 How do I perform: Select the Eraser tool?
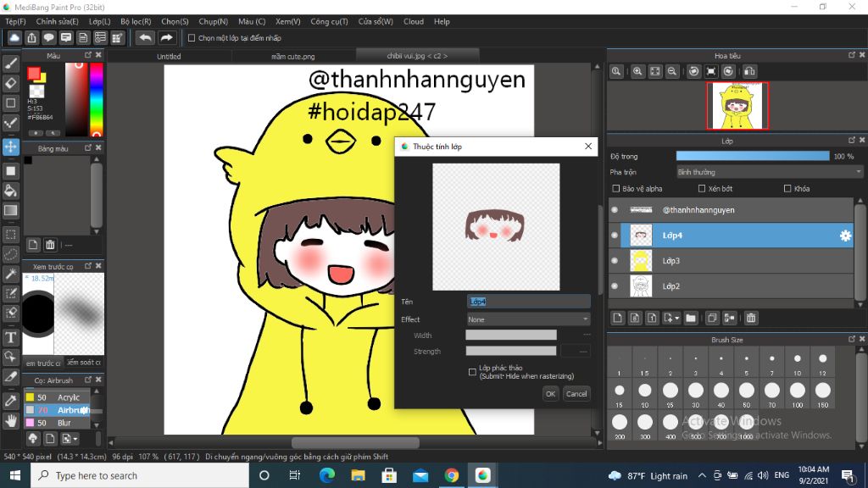pyautogui.click(x=10, y=84)
